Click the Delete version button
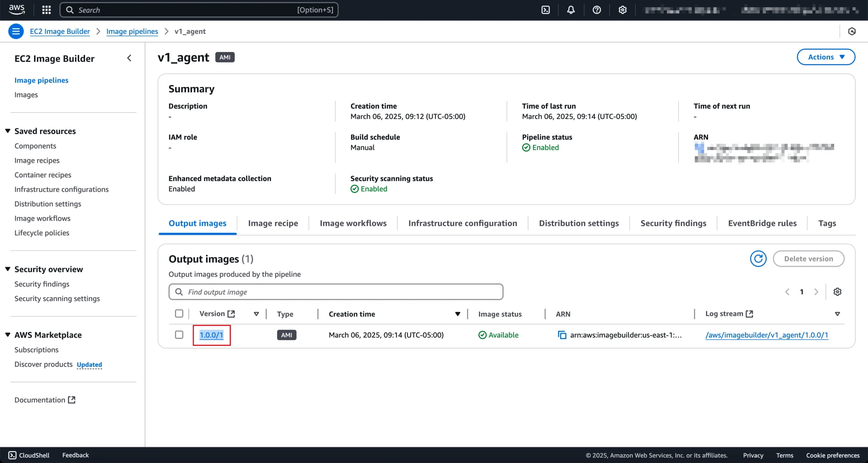This screenshot has width=868, height=463. coord(808,259)
